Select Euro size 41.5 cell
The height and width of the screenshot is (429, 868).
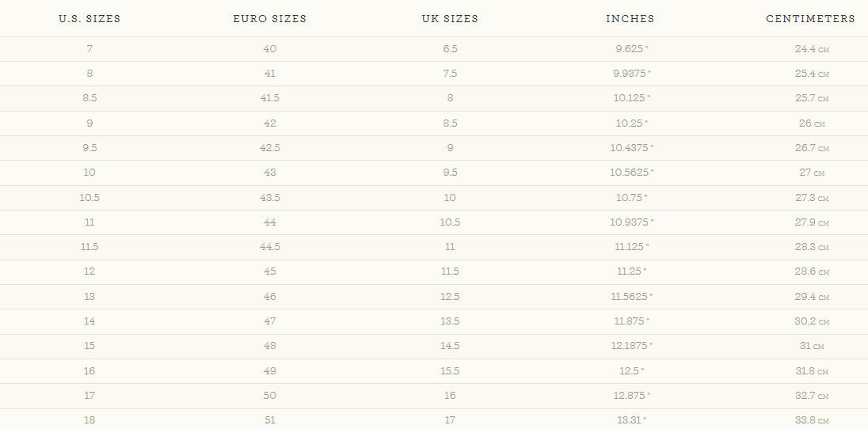270,98
